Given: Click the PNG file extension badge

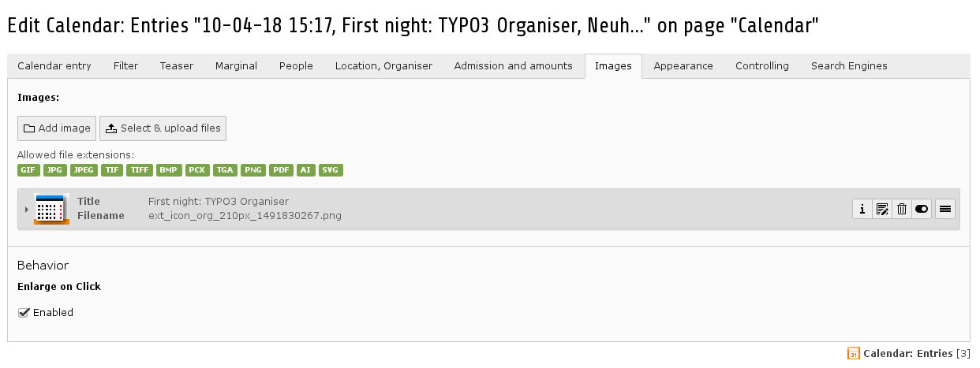Looking at the screenshot, I should point(253,170).
